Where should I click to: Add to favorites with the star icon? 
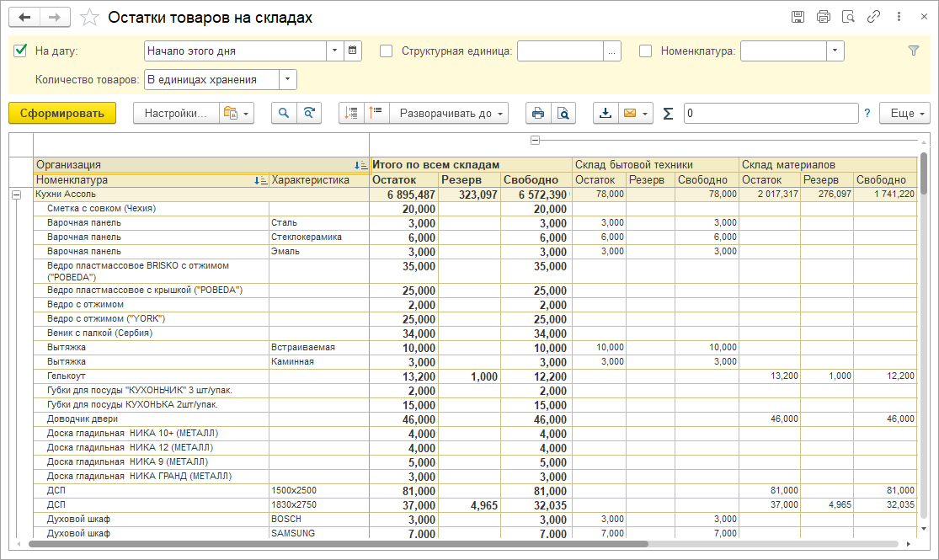pos(88,18)
